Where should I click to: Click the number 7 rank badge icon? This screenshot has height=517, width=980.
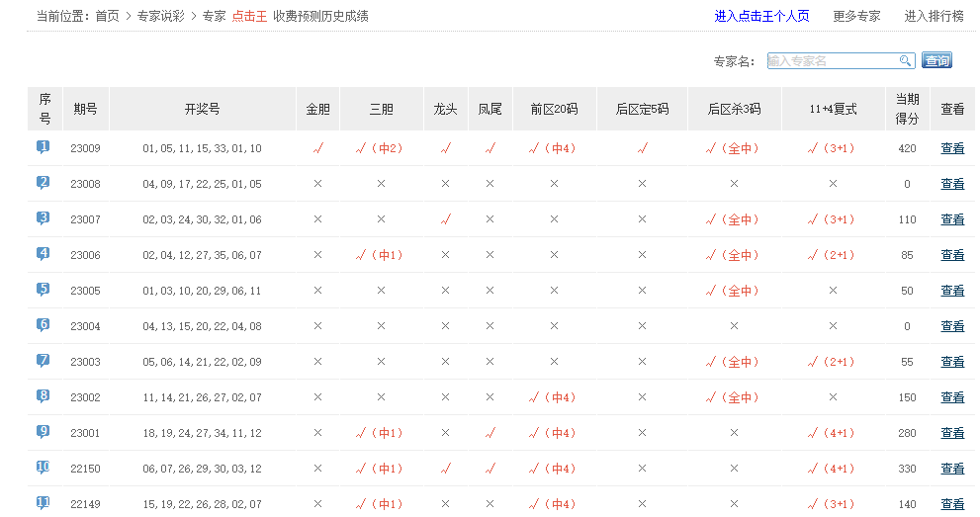point(44,361)
